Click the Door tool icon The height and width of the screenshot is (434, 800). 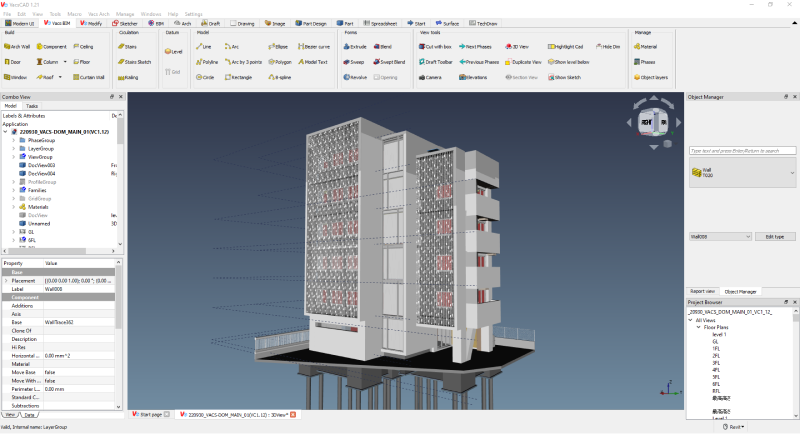click(x=14, y=61)
